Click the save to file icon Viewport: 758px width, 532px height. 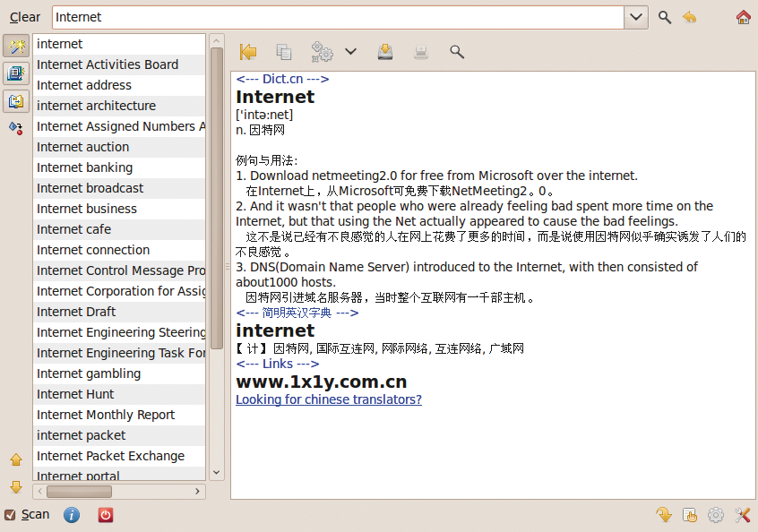click(385, 52)
